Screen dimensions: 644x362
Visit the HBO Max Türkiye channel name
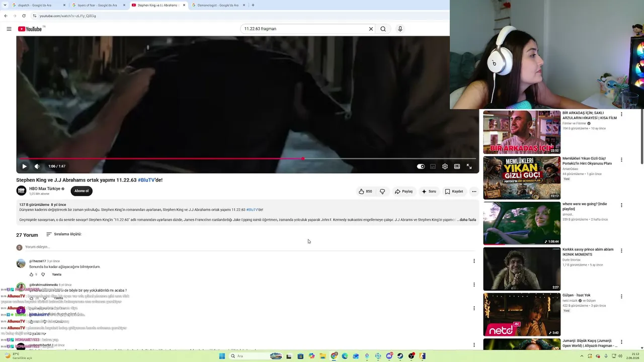[x=45, y=189]
